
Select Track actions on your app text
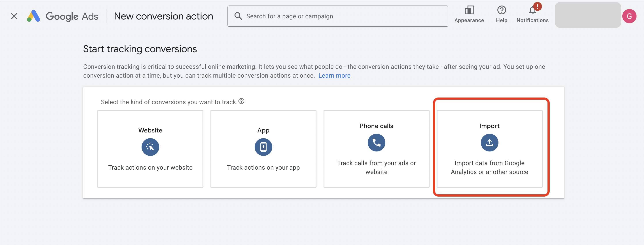[x=263, y=168]
